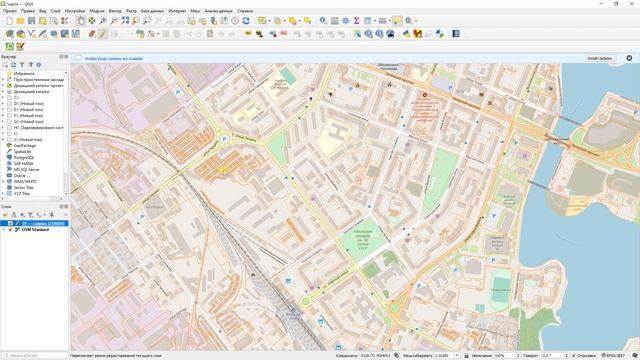Open Layer Styling from Layers panel toolbar
Viewport: 640px width, 360px height.
5,215
